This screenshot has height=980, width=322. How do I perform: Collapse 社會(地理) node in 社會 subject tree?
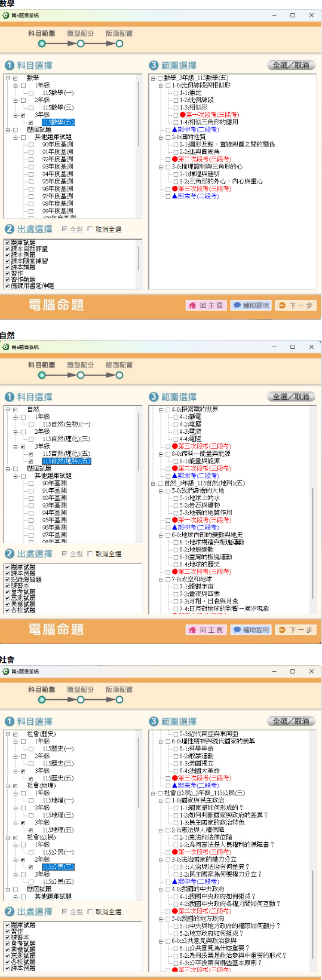(8, 786)
